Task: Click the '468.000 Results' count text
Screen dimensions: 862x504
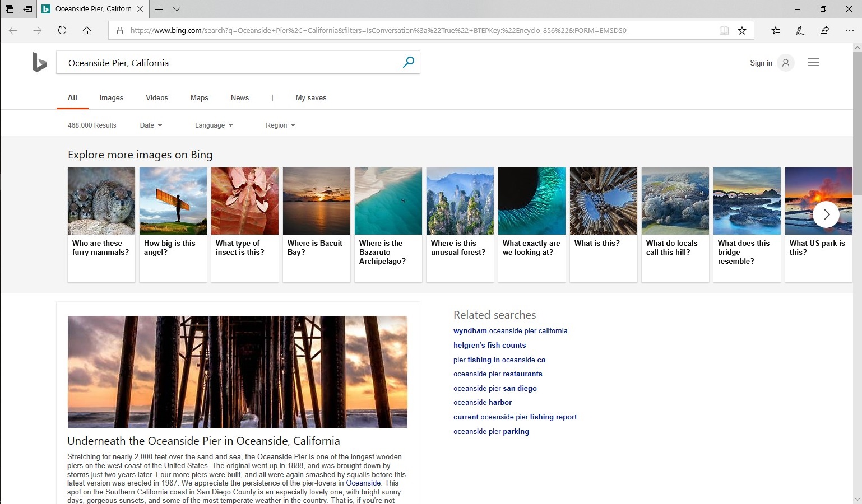Action: click(x=92, y=125)
